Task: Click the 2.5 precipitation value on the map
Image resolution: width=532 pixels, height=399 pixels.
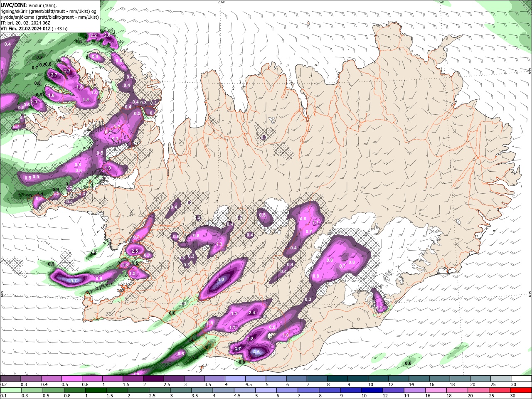Action: pyautogui.click(x=135, y=251)
